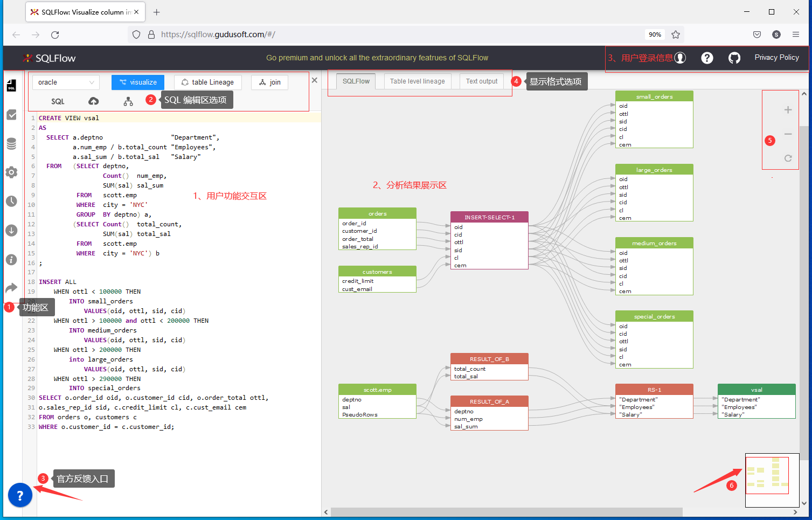
Task: Switch to the SQLFlow tab
Action: click(x=356, y=81)
